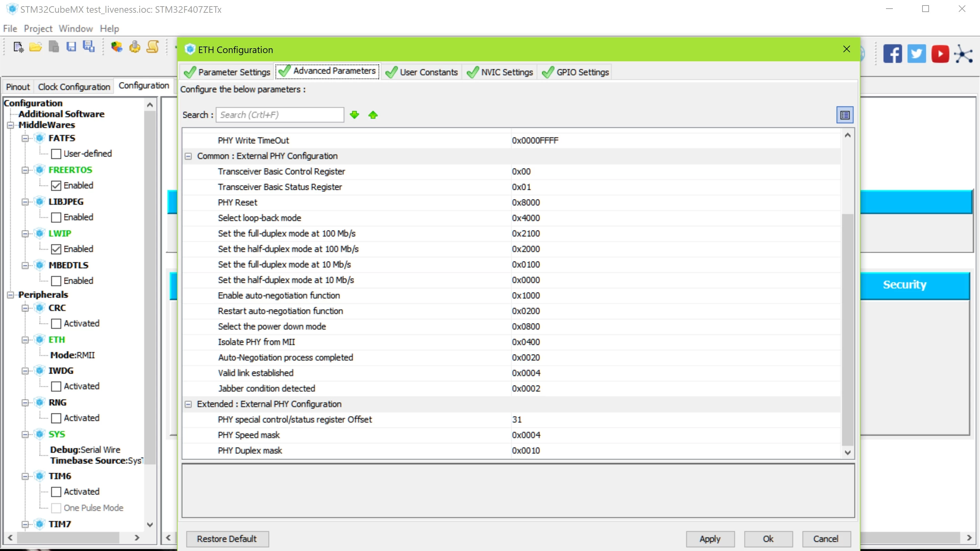980x551 pixels.
Task: Activate the IWDG checkbox
Action: coord(56,386)
